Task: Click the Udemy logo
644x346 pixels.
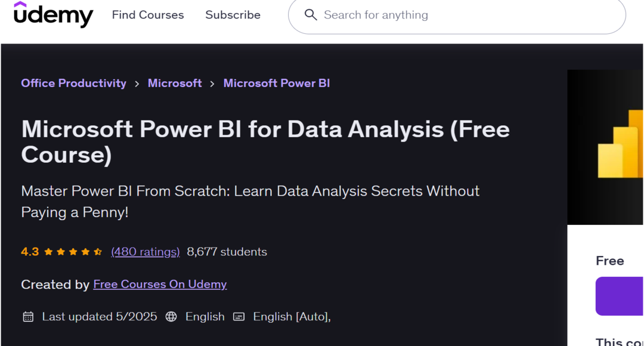Action: tap(53, 14)
